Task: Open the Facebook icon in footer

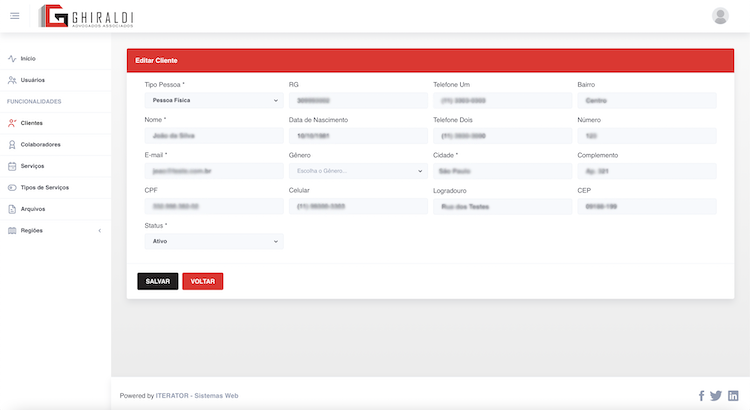Action: (x=701, y=396)
